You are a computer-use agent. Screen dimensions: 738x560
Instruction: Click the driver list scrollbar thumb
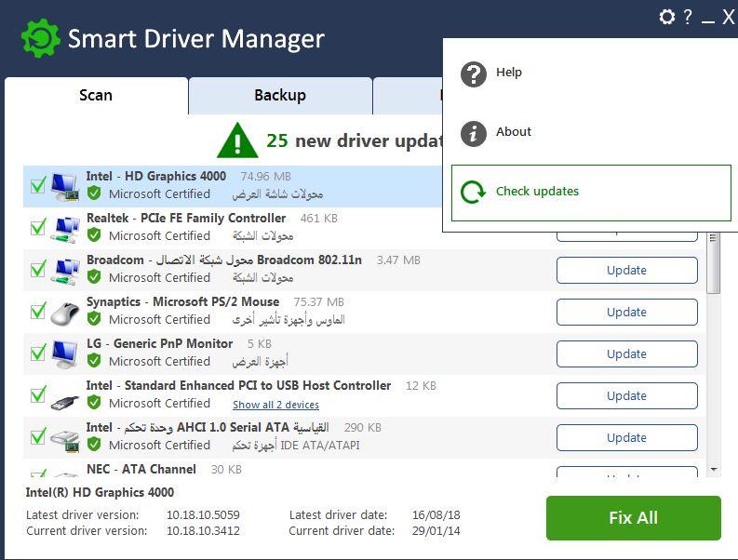click(714, 262)
